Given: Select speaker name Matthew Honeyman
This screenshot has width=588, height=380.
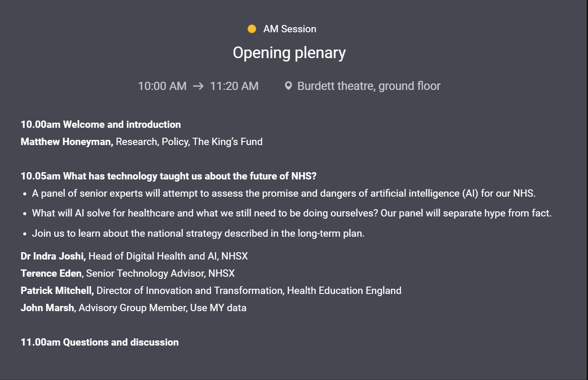Looking at the screenshot, I should coord(67,142).
